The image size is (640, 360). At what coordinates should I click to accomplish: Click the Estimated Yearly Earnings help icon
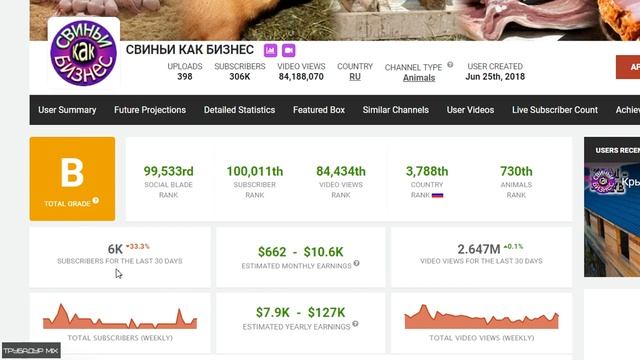[x=355, y=324]
